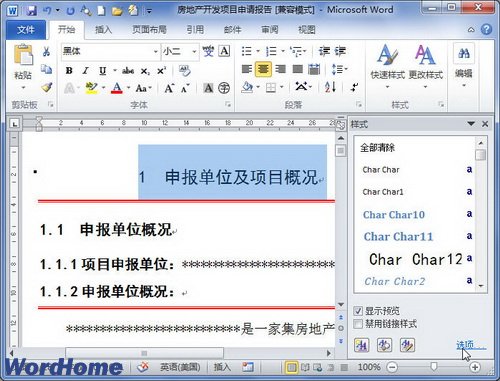Apply the Char Char12 style
Image resolution: width=500 pixels, height=381 pixels.
[415, 259]
